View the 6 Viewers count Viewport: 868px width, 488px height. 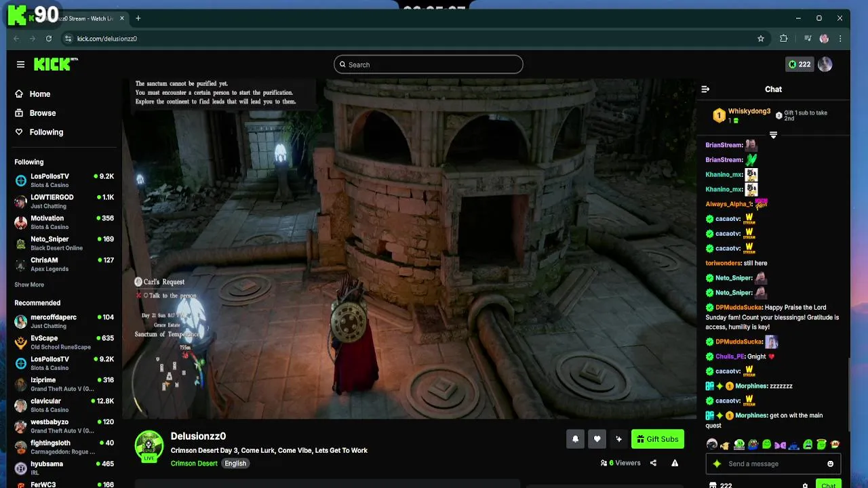(620, 464)
